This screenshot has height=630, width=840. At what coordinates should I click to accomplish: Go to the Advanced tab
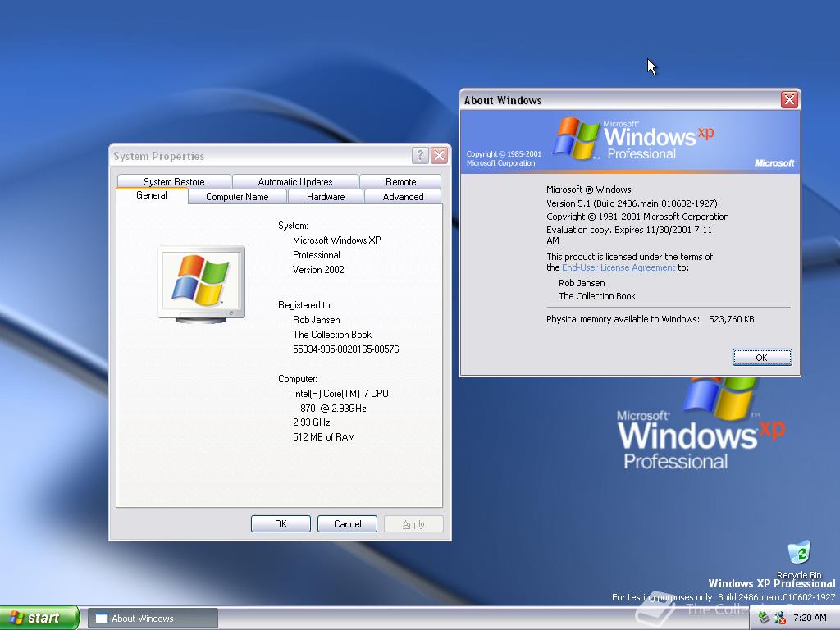pyautogui.click(x=403, y=197)
